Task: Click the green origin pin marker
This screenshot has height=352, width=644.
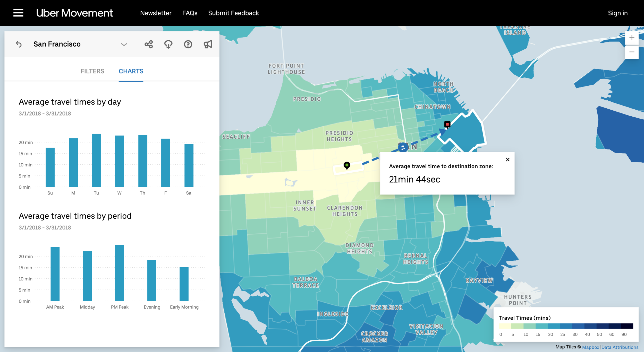Action: point(347,165)
